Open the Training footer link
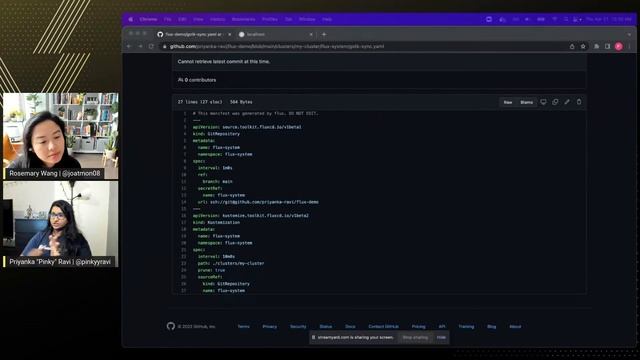Screen dimensions: 640x360 466,327
